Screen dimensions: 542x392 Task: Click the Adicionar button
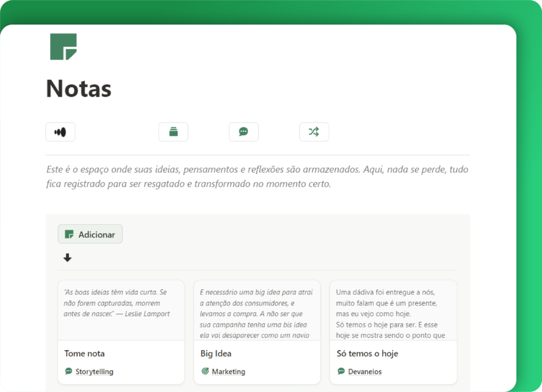(x=90, y=234)
